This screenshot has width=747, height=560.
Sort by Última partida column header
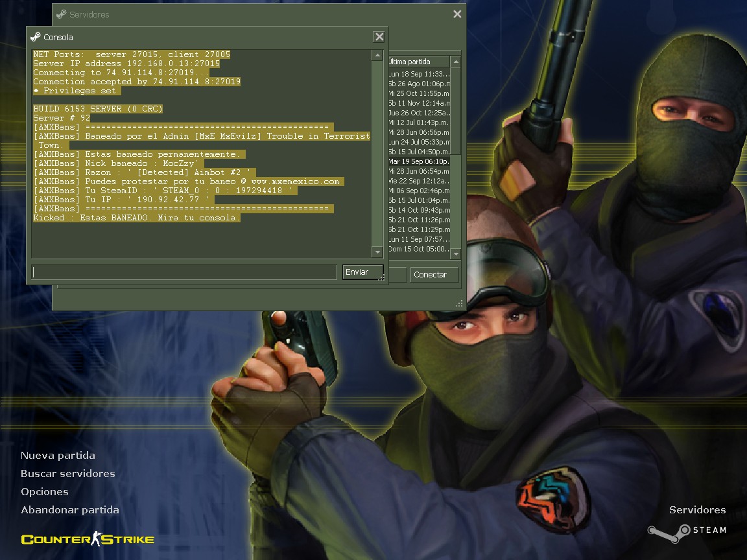coord(418,62)
